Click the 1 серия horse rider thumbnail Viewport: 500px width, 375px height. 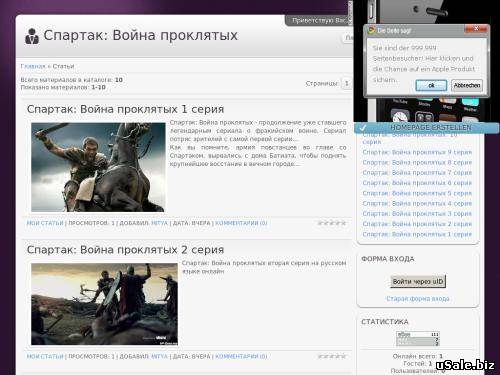(98, 167)
